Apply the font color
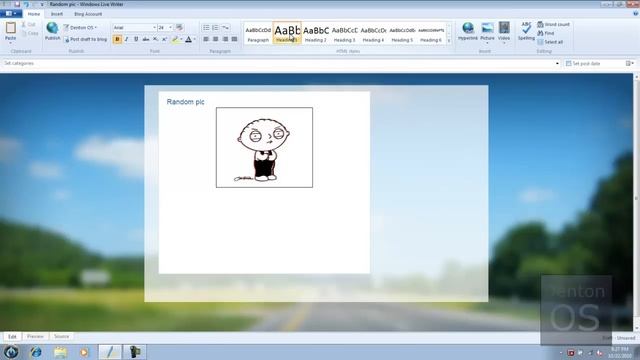Viewport: 640px width, 360px height. coord(188,39)
